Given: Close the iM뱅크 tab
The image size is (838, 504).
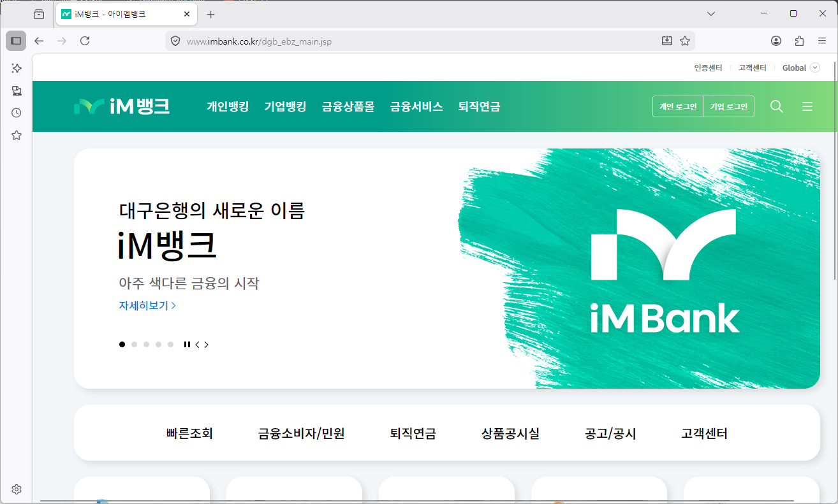Looking at the screenshot, I should pyautogui.click(x=186, y=14).
